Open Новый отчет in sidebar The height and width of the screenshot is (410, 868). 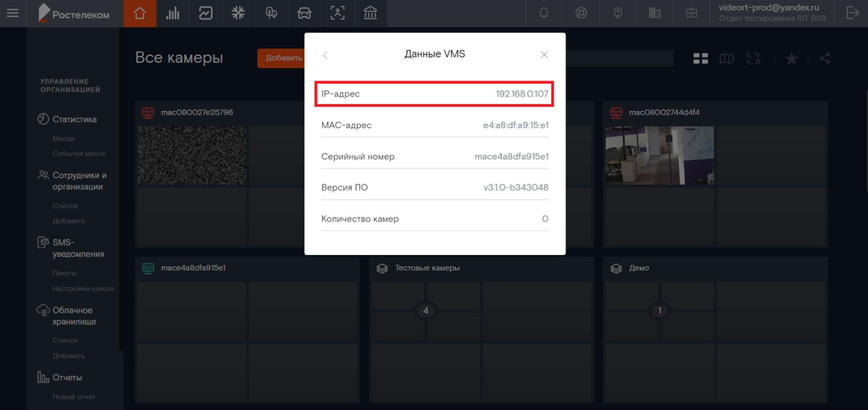click(x=74, y=396)
